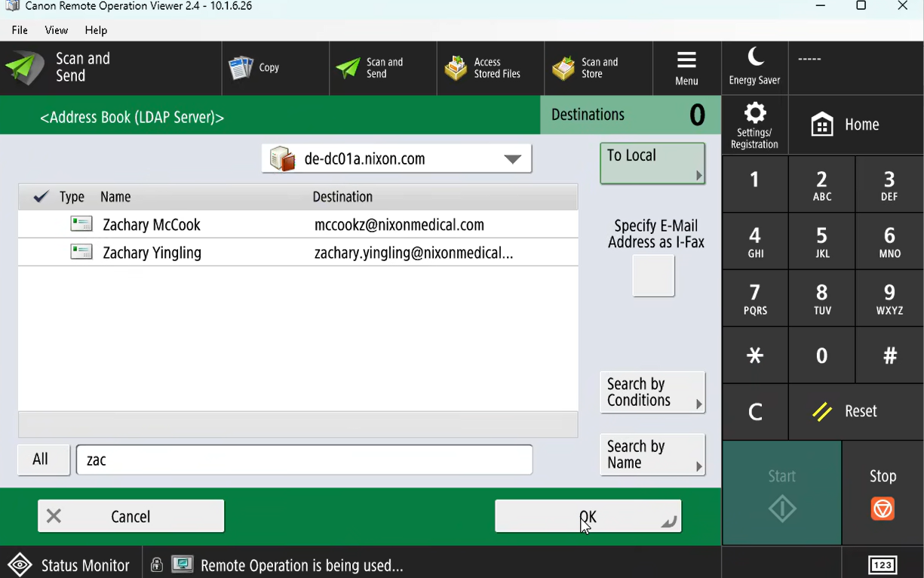
Task: Click the Scan and Send title icon
Action: tap(25, 68)
